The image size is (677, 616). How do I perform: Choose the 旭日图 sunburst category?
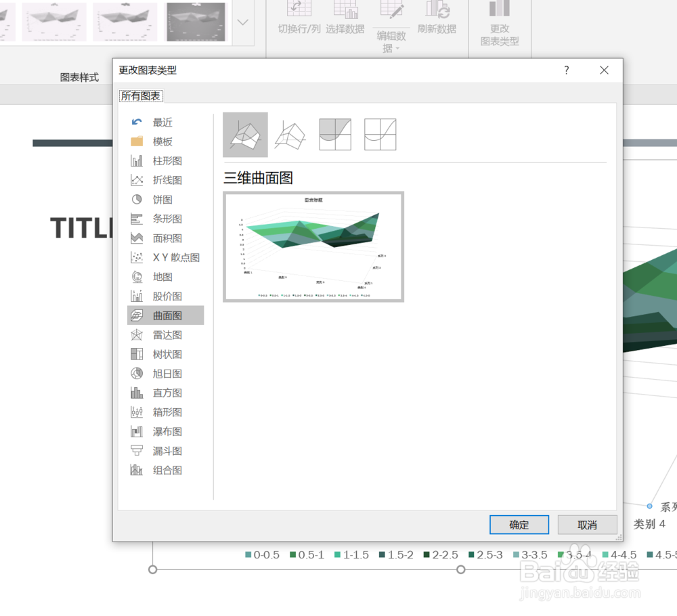(x=165, y=374)
